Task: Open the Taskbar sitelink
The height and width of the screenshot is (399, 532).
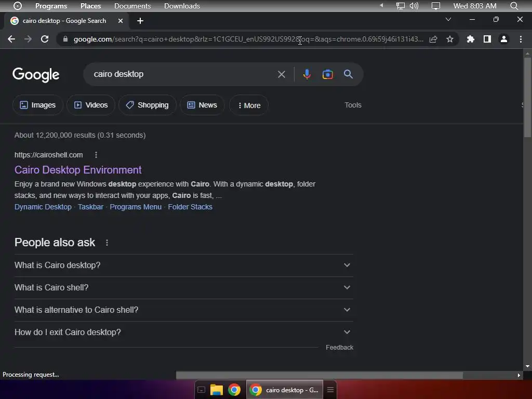Action: 90,207
